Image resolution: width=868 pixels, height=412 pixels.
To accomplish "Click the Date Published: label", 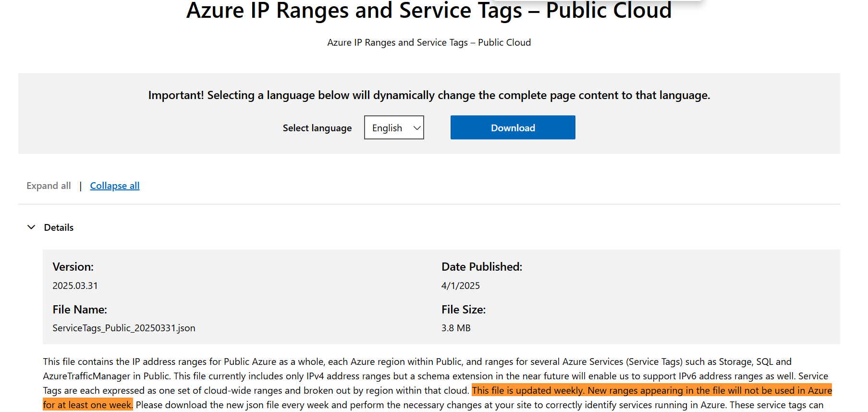I will pyautogui.click(x=482, y=267).
